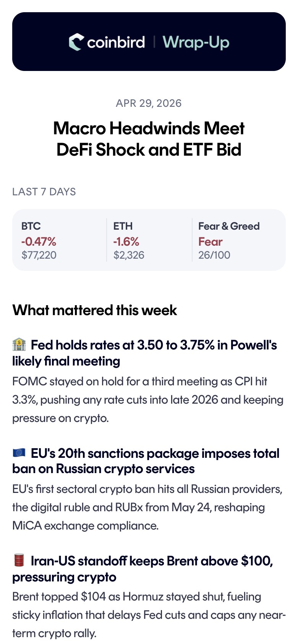Click the ETH ticker label

[x=123, y=226]
